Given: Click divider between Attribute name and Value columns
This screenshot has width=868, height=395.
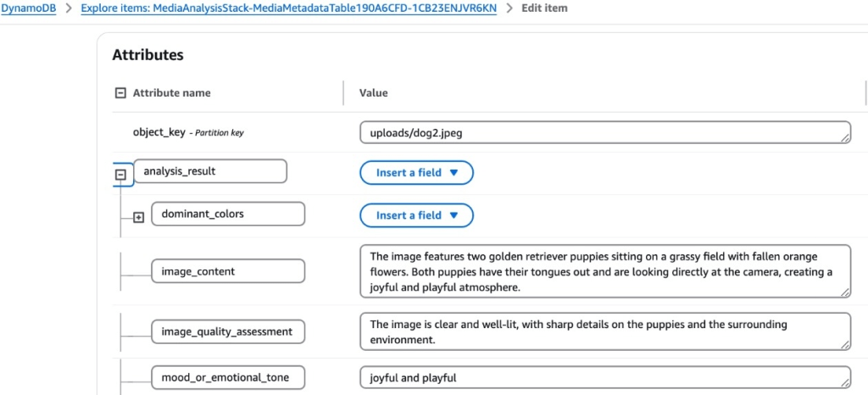Looking at the screenshot, I should [343, 93].
